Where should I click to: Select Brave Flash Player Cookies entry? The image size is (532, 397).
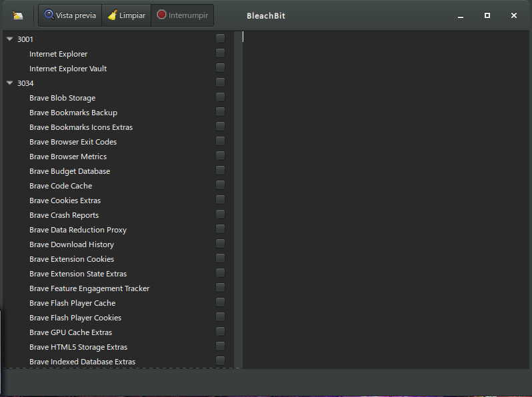pos(75,318)
